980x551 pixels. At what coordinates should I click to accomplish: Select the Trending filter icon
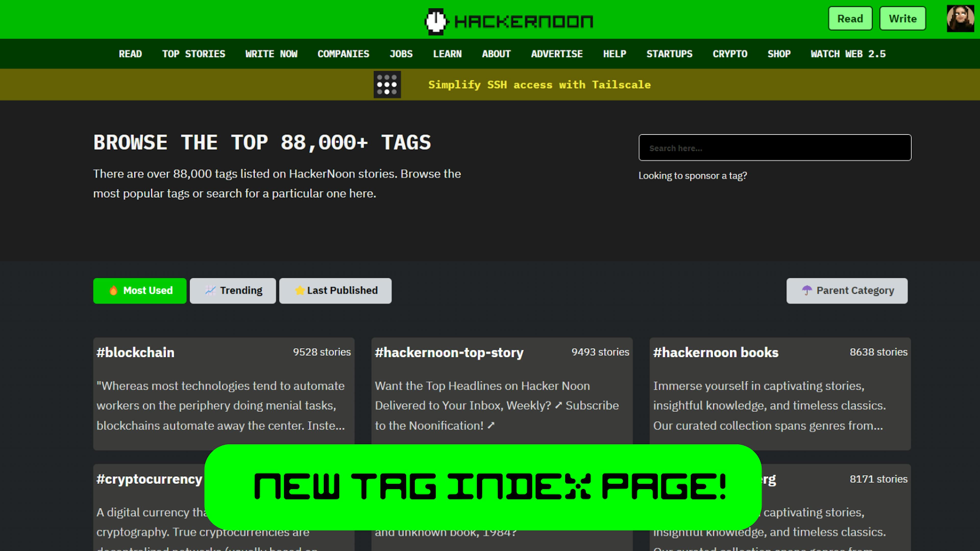coord(210,290)
